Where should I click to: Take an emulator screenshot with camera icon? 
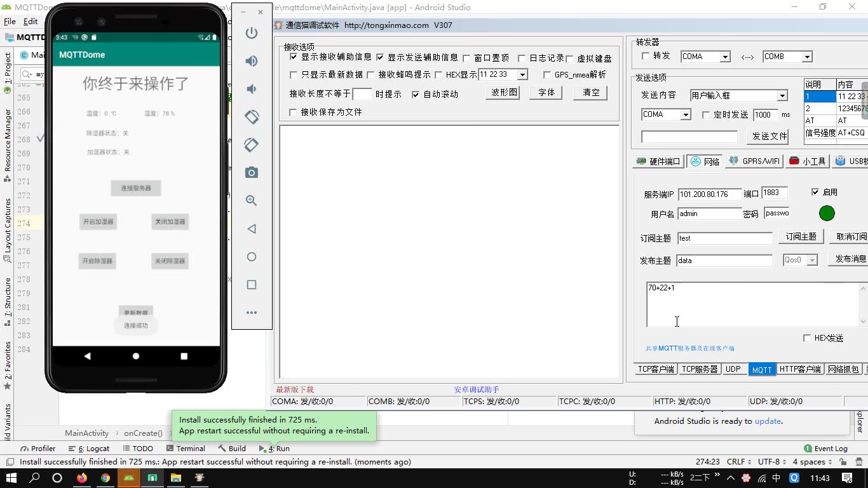pos(252,173)
